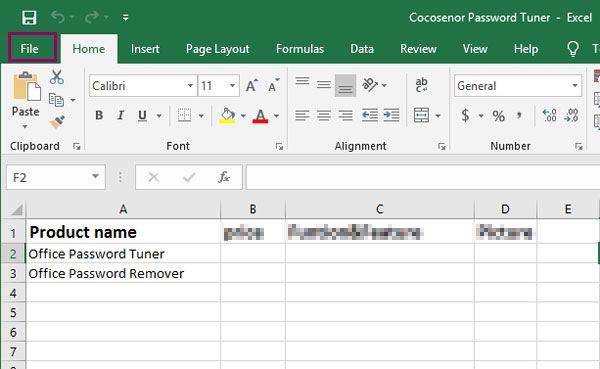Click the Insert Function fx icon
The image size is (600, 369).
[224, 177]
